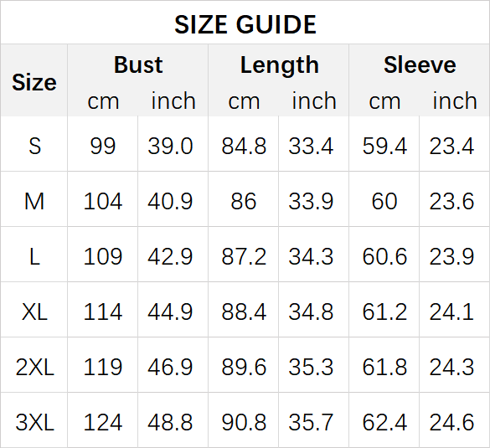Click the 59.4 sleeve cm cell
Screen dimensions: 490x448
pos(384,146)
